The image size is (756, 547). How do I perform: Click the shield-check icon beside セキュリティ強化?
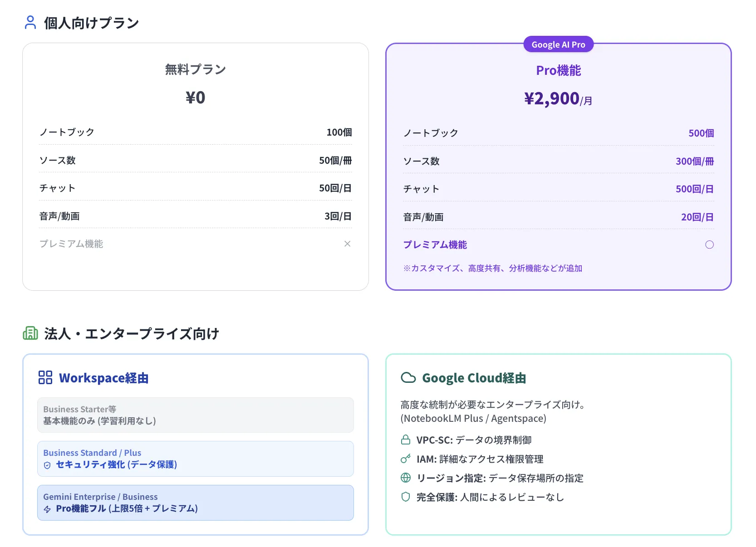[x=47, y=464]
